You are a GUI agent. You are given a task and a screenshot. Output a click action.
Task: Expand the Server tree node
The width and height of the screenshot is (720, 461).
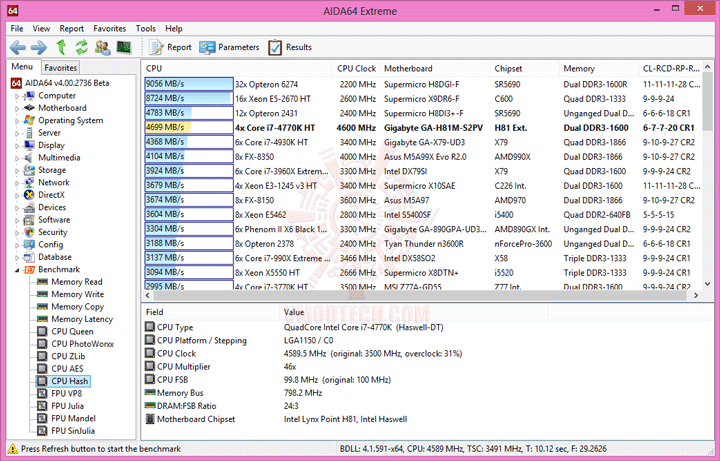pyautogui.click(x=17, y=133)
